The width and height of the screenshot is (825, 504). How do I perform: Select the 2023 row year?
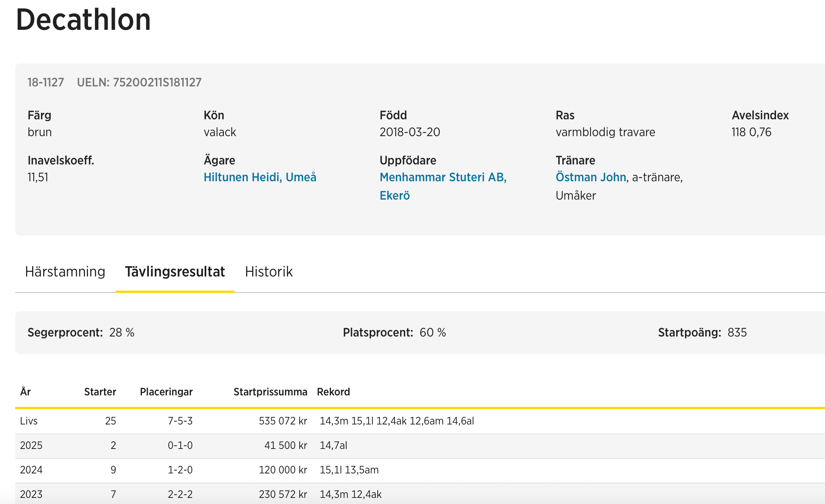(31, 494)
